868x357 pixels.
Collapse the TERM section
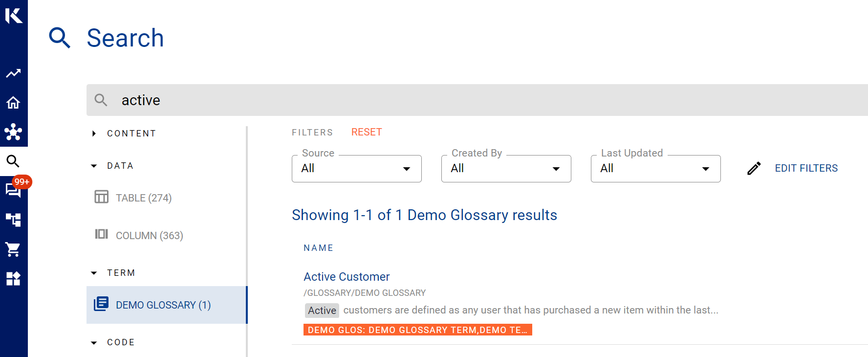point(94,273)
